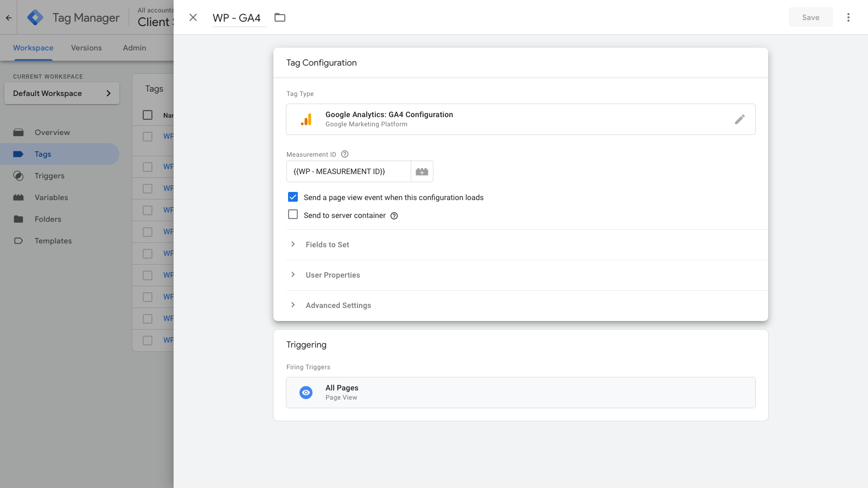Toggle the select-all checkbox in Tags table header

click(148, 115)
